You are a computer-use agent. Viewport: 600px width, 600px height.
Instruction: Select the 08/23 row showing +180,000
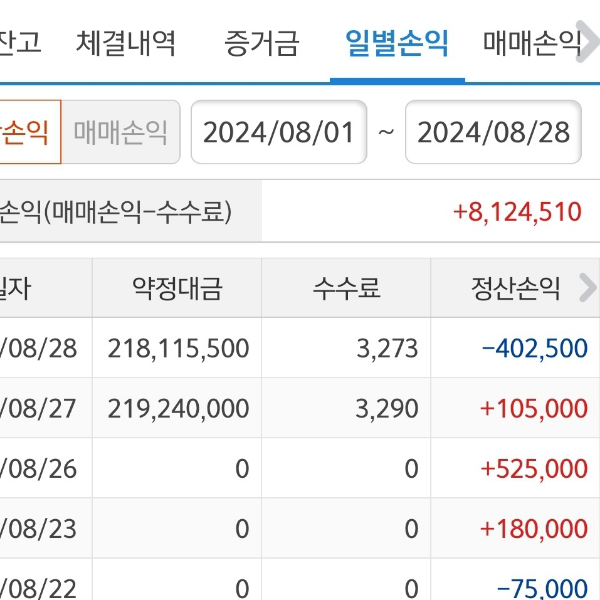(300, 528)
